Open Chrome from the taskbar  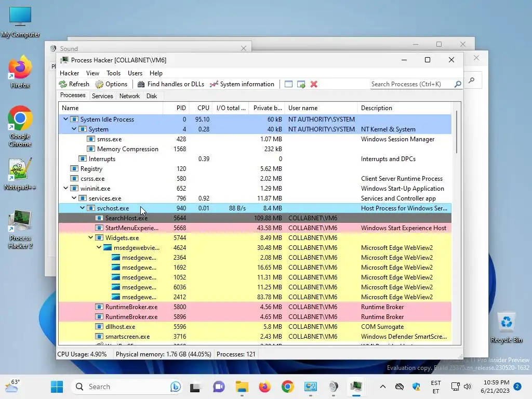tap(287, 387)
